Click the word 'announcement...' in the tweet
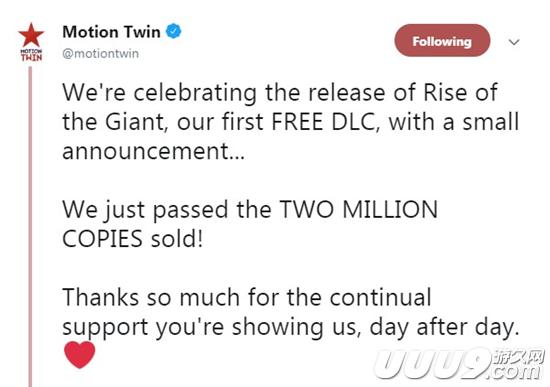 pos(153,151)
